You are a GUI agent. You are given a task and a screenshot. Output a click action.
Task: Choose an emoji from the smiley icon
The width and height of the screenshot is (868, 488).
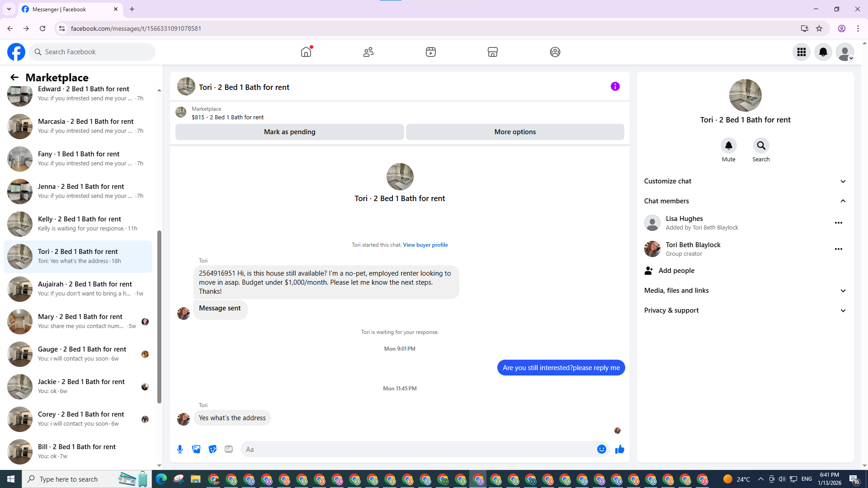pyautogui.click(x=601, y=449)
